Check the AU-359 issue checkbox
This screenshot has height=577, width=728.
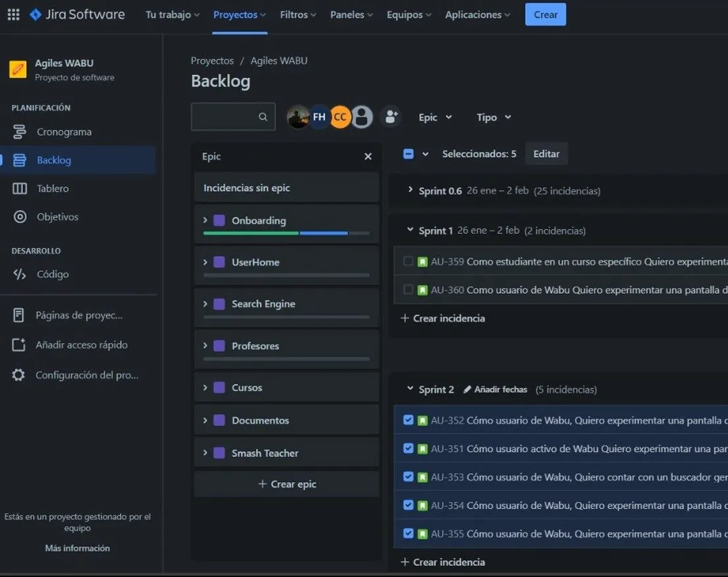coord(408,261)
